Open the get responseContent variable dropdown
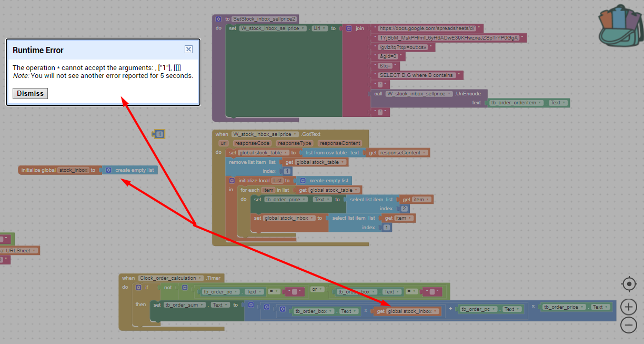The image size is (644, 344). [x=424, y=153]
